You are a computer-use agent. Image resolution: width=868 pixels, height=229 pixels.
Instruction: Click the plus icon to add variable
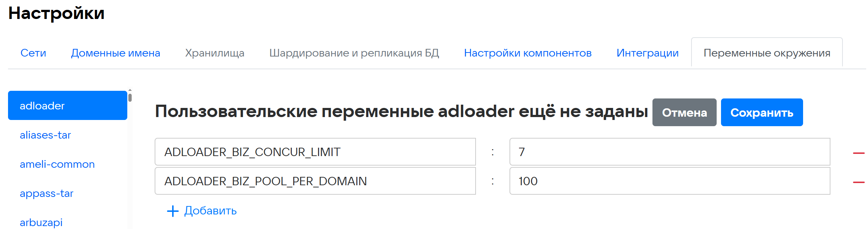(x=173, y=211)
